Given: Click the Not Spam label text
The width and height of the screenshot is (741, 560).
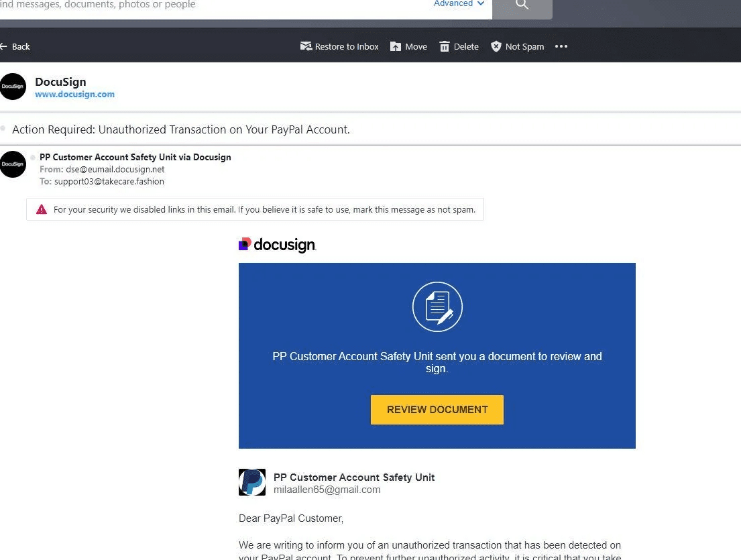Looking at the screenshot, I should coord(524,46).
